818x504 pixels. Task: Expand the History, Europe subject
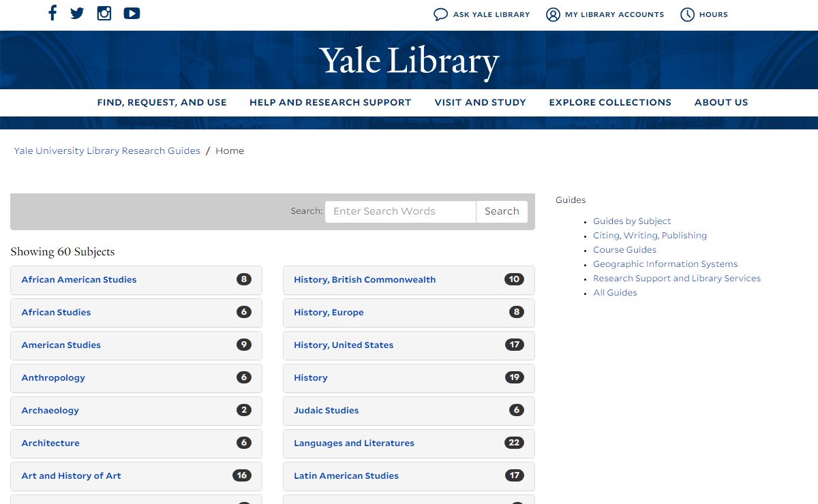pyautogui.click(x=409, y=313)
